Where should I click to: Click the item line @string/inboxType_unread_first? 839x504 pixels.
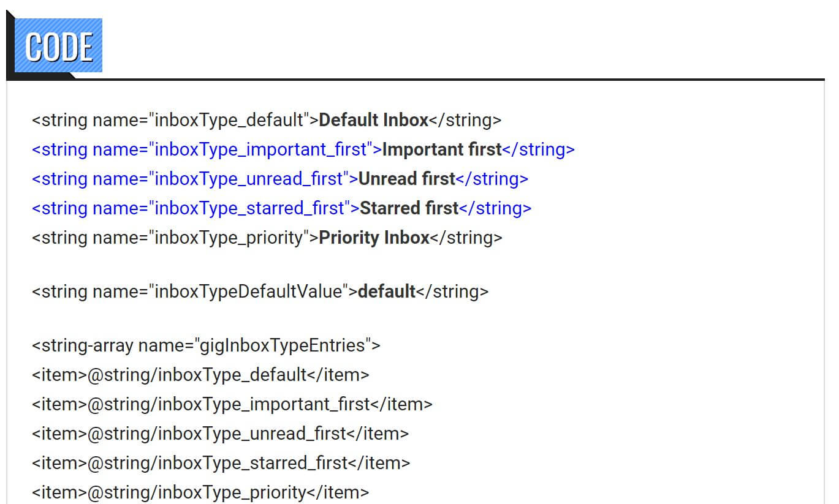point(220,434)
